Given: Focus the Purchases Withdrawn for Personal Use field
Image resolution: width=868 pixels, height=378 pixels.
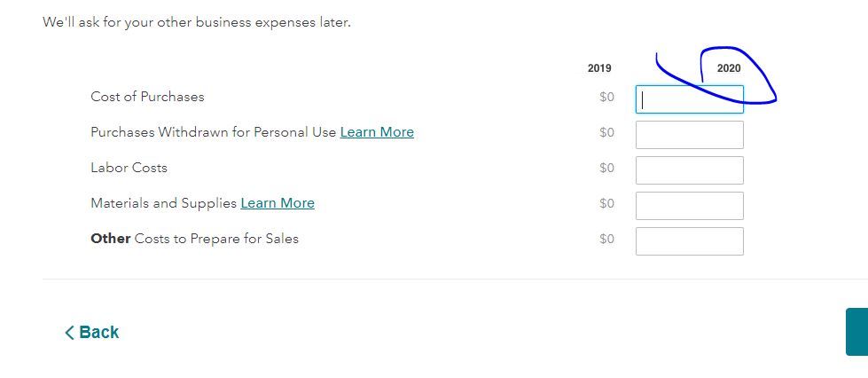Looking at the screenshot, I should coord(689,135).
